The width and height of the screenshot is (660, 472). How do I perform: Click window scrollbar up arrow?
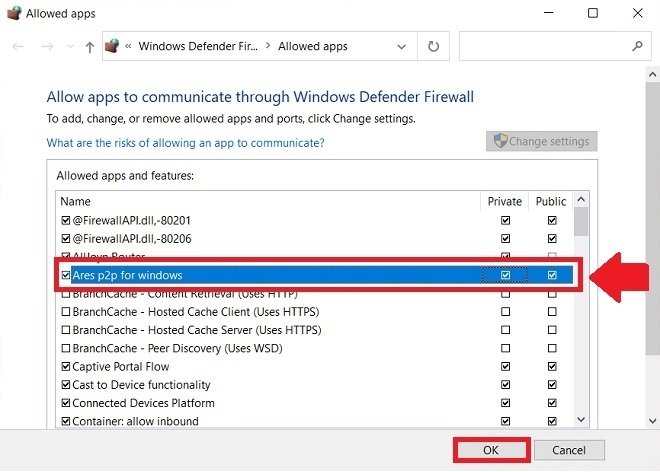point(652,75)
